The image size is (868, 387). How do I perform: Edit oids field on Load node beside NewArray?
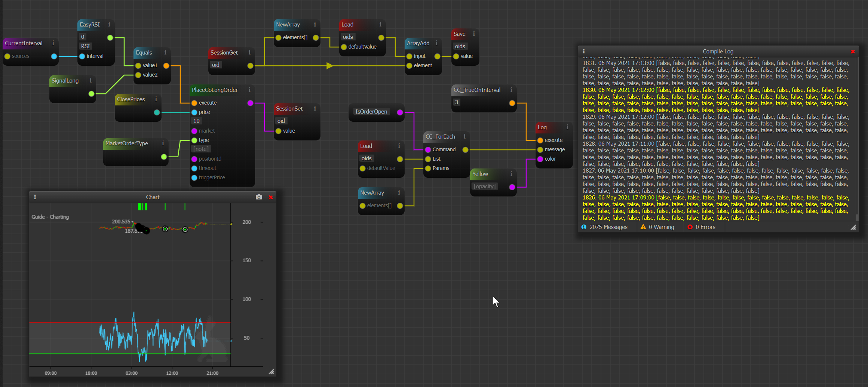(348, 37)
